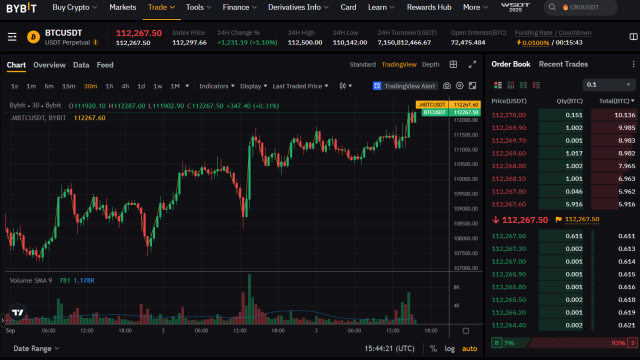The height and width of the screenshot is (360, 640).
Task: Click the TradingView logo on chart
Action: tap(18, 313)
